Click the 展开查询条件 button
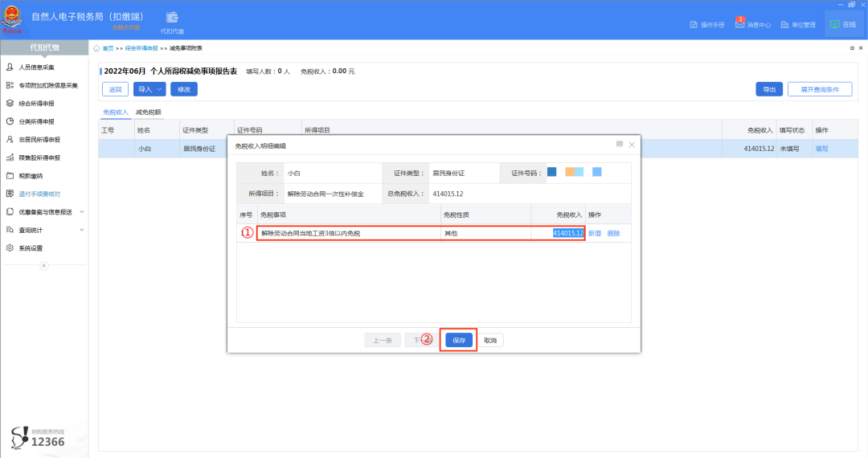The image size is (868, 458). tap(819, 89)
